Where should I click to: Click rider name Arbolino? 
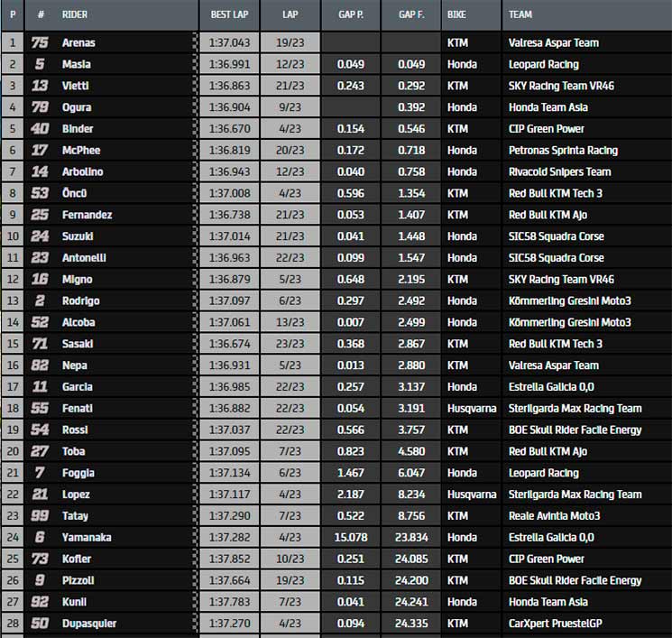coord(82,171)
